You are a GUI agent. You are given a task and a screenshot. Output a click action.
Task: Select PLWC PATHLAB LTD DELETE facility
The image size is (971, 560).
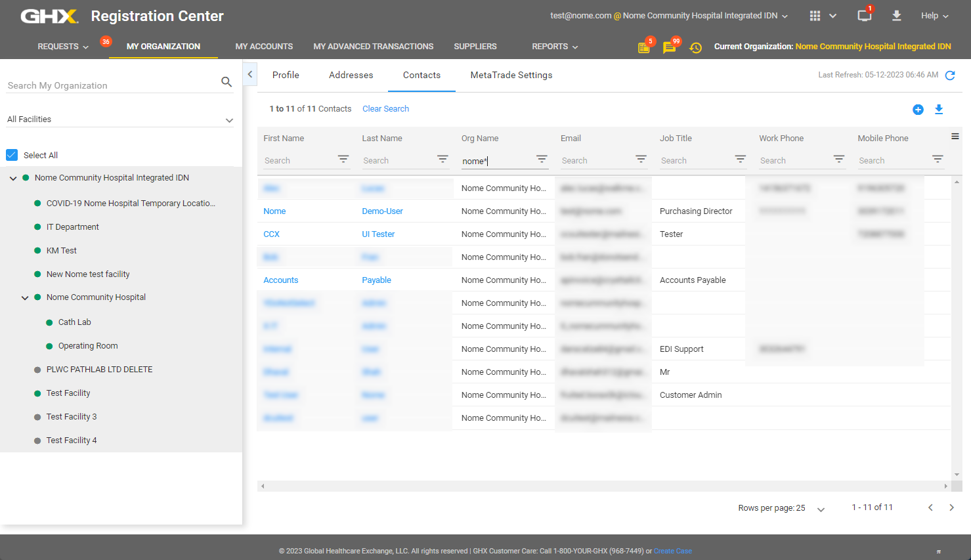99,370
